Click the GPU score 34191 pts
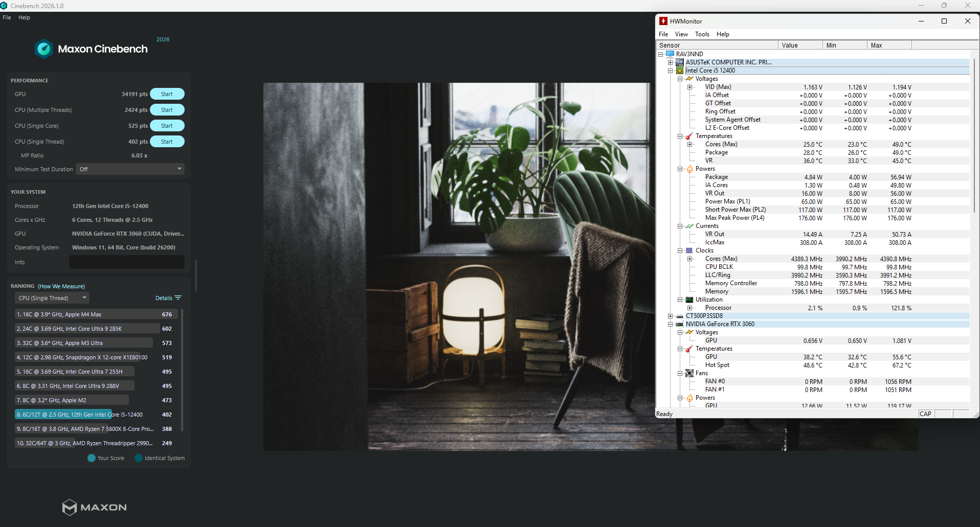Image resolution: width=980 pixels, height=527 pixels. 135,94
